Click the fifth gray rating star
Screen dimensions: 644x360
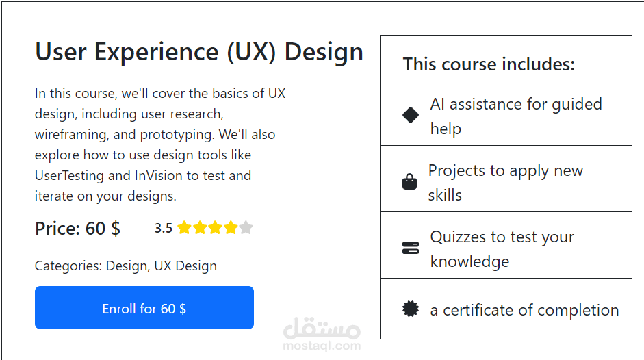coord(246,228)
